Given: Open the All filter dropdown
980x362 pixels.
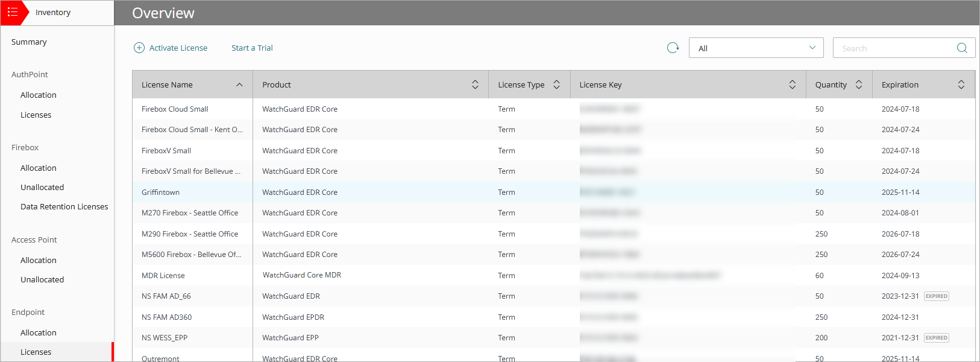Looking at the screenshot, I should [756, 48].
